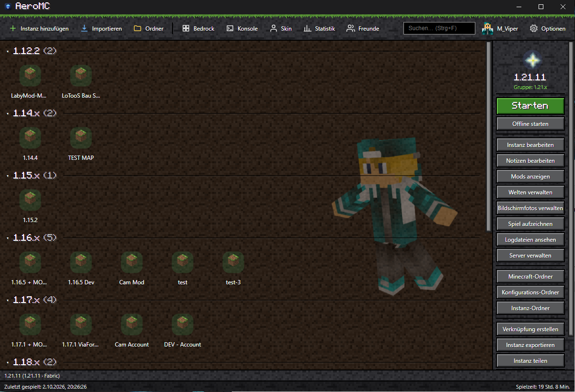Open Importieren from the toolbar
Image resolution: width=575 pixels, height=392 pixels.
pyautogui.click(x=101, y=29)
